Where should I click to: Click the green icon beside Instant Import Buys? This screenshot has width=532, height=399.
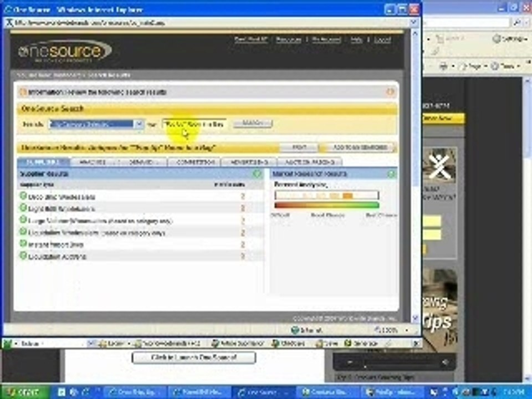tap(23, 244)
